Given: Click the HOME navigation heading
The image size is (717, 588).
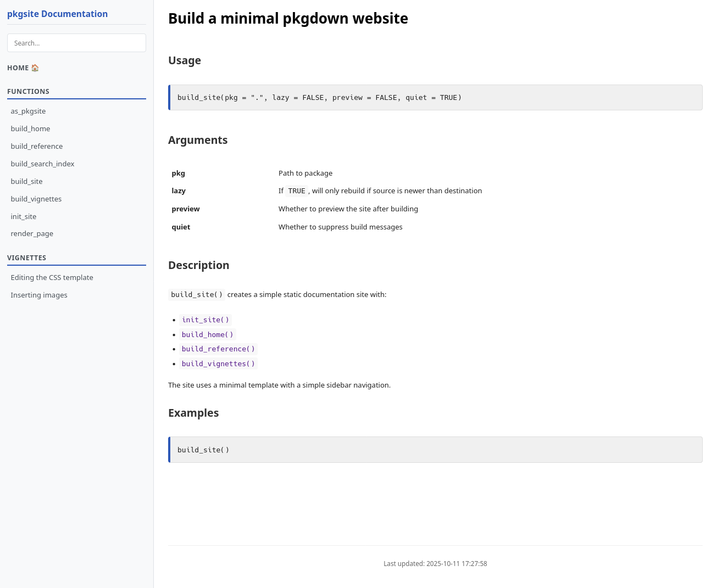Looking at the screenshot, I should tap(18, 68).
